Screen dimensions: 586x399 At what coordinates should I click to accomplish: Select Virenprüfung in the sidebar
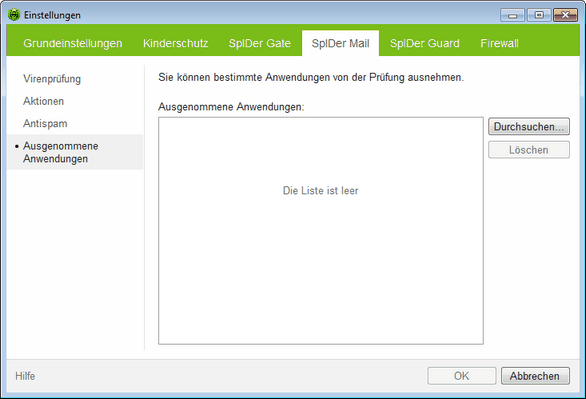click(x=52, y=79)
